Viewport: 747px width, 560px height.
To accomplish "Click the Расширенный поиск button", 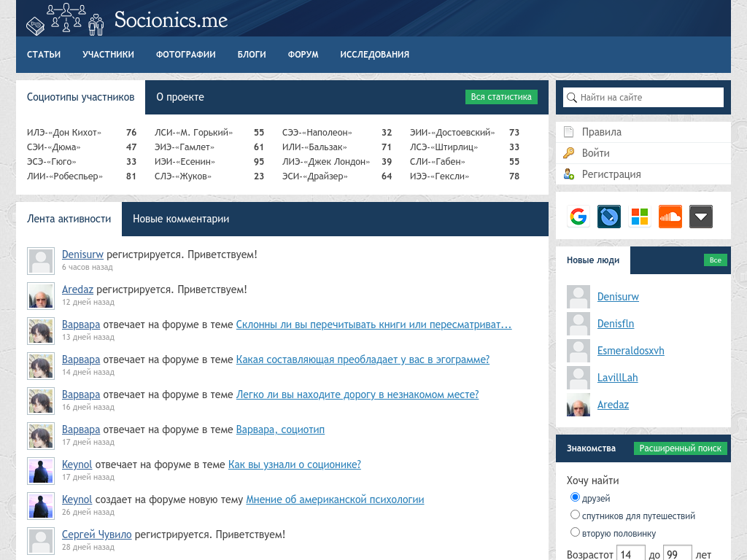I will [x=680, y=448].
